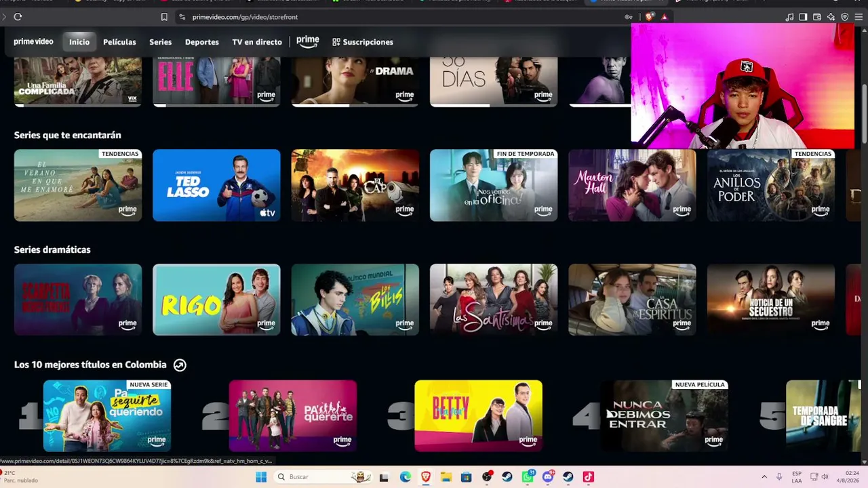Open 'La Casa de los Espíritus' thumbnail
The height and width of the screenshot is (488, 868).
tap(632, 300)
